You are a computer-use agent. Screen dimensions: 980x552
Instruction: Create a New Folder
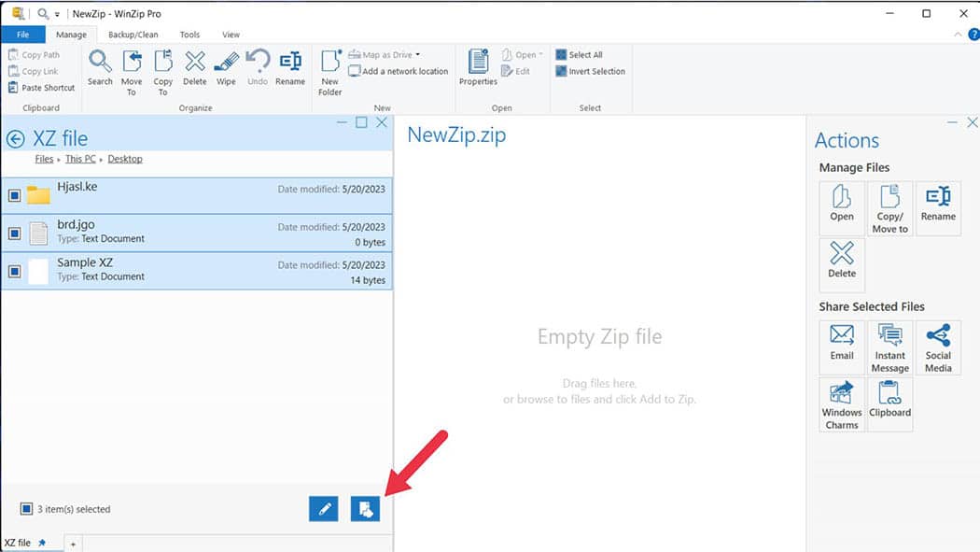pos(330,73)
